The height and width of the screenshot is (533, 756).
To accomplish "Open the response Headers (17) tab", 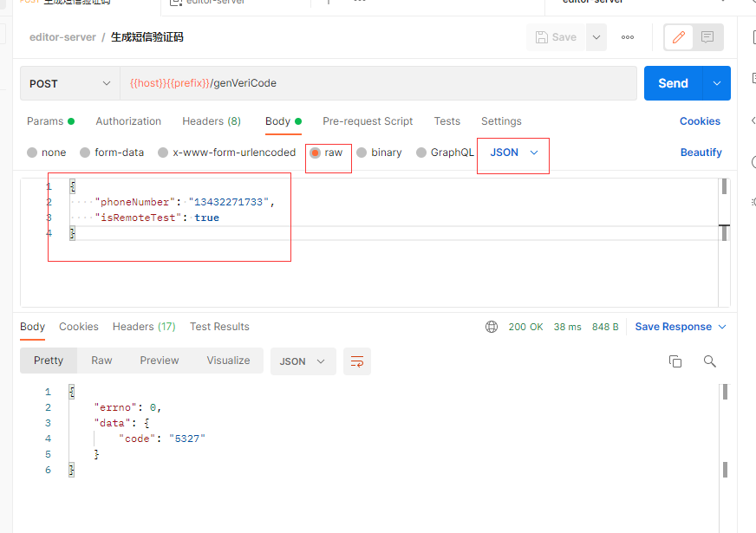I will click(x=144, y=327).
